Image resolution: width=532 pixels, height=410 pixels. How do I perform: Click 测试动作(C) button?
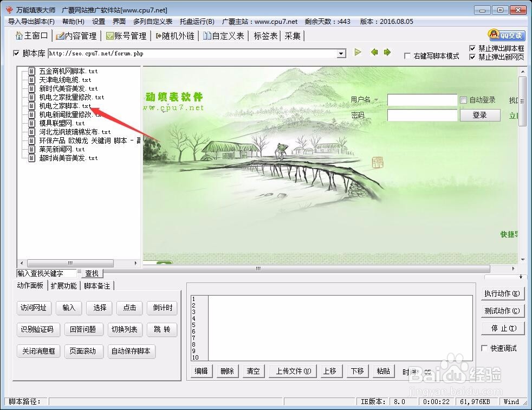tap(502, 311)
